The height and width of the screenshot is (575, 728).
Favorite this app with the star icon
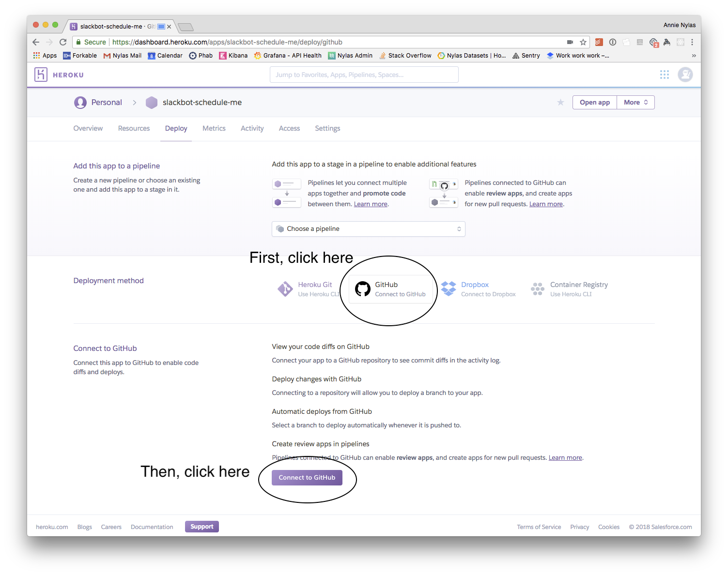click(x=560, y=102)
